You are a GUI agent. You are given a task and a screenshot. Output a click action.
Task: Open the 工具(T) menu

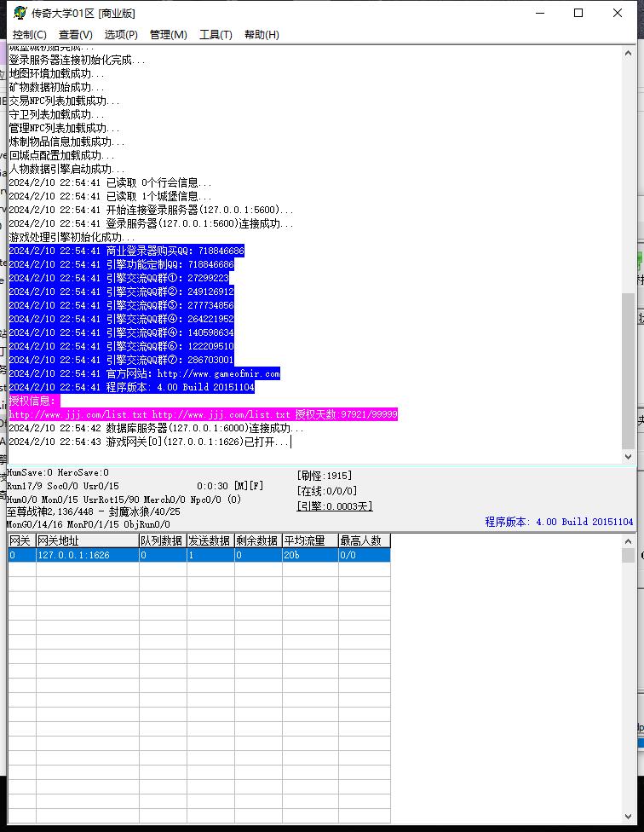[216, 34]
